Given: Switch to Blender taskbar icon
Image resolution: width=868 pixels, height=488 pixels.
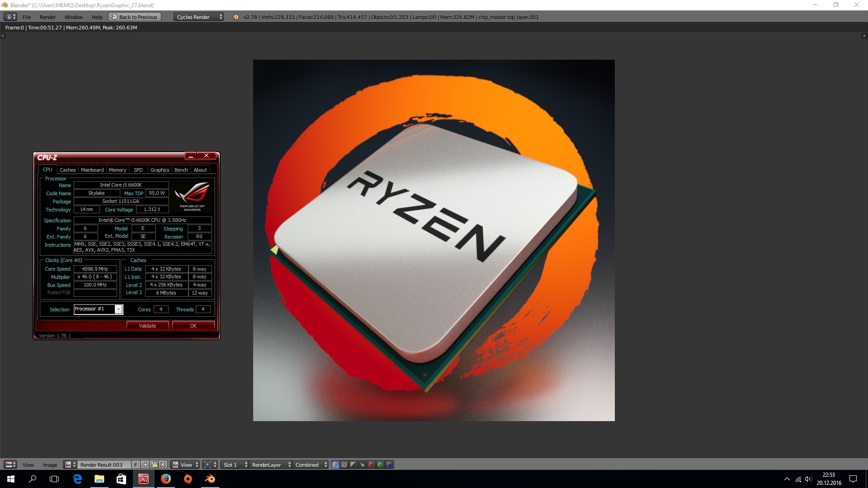Looking at the screenshot, I should 210,479.
